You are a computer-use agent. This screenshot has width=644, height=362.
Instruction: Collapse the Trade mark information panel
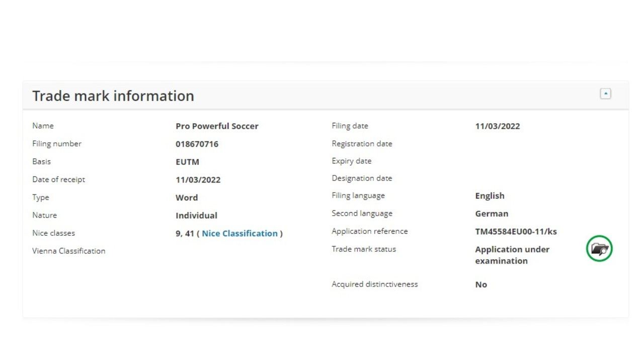pyautogui.click(x=606, y=94)
